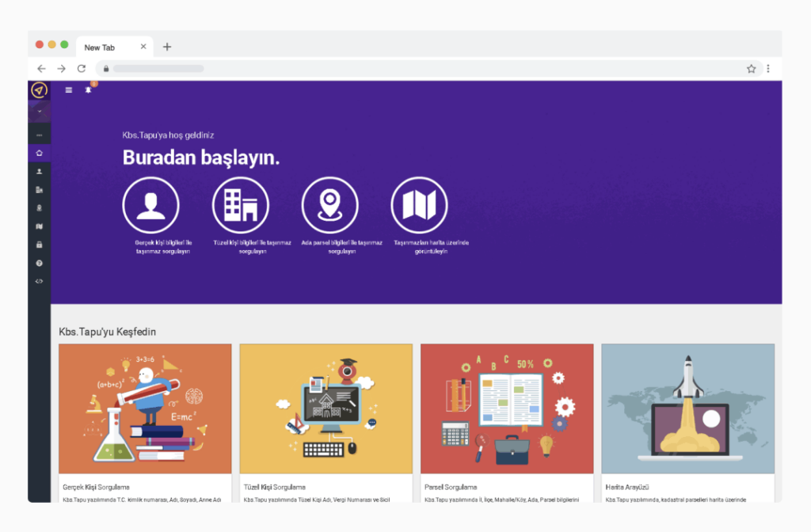Open a new browser tab
This screenshot has width=811, height=532.
point(167,47)
